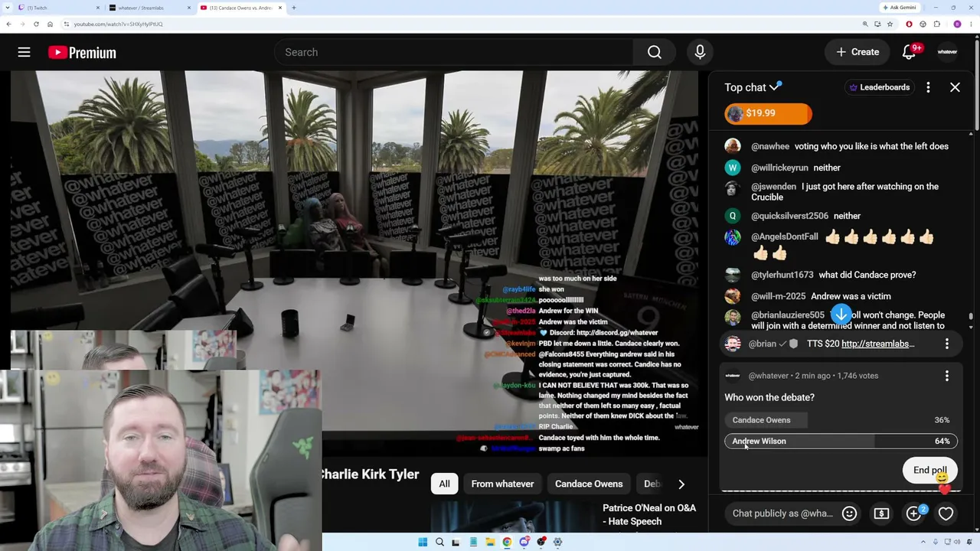Expand the Top chat mode dropdown
The width and height of the screenshot is (980, 551).
[753, 87]
